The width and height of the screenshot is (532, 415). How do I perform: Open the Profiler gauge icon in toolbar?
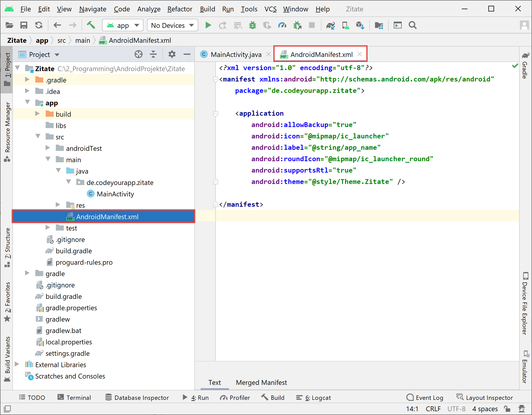point(282,25)
